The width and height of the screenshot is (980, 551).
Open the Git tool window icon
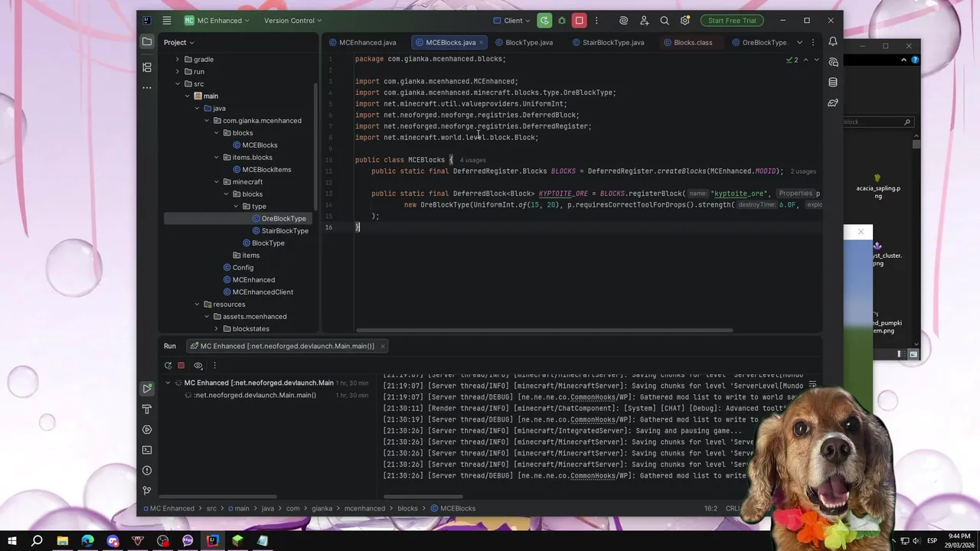tap(147, 491)
